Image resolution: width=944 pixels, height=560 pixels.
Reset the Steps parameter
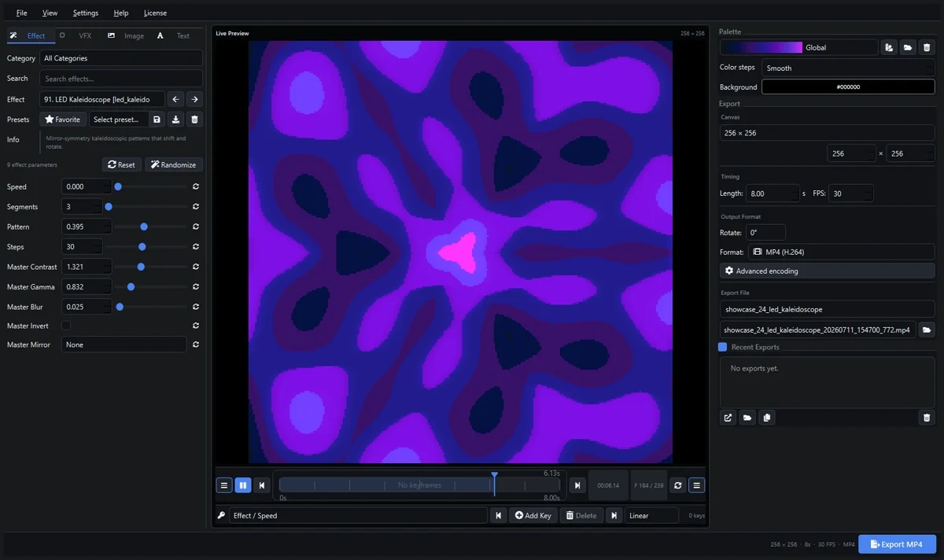[x=196, y=247]
